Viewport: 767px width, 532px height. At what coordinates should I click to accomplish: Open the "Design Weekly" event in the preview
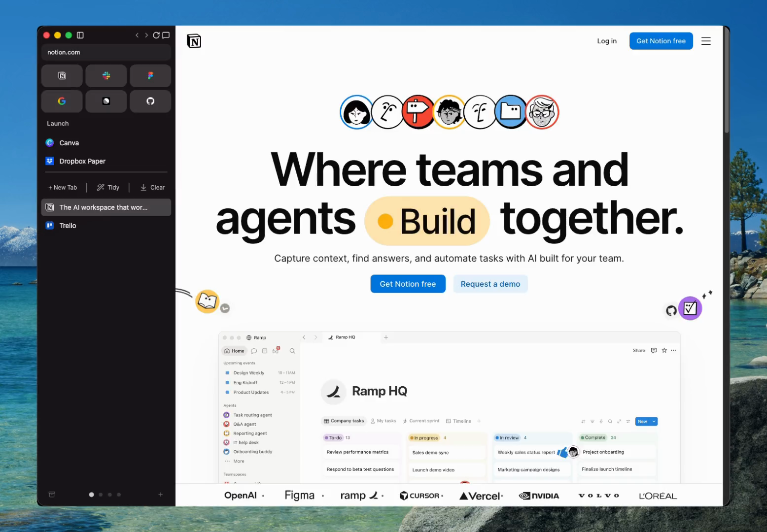coord(260,373)
